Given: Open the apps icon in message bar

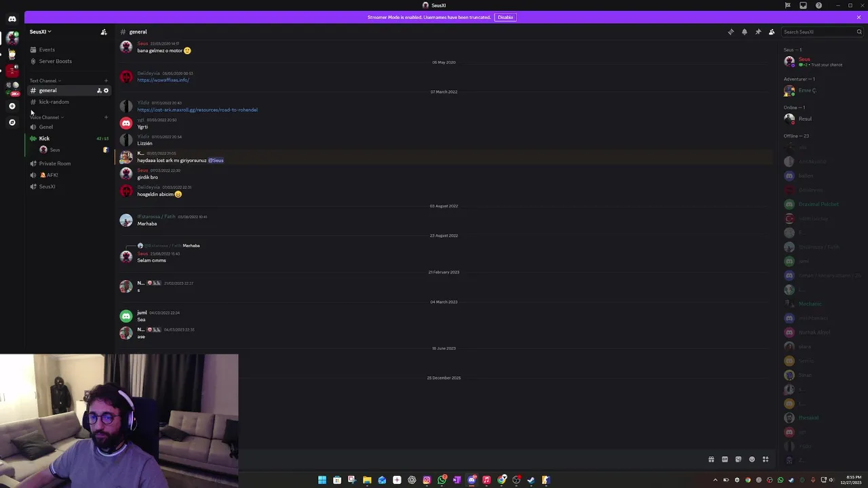Looking at the screenshot, I should point(766,460).
